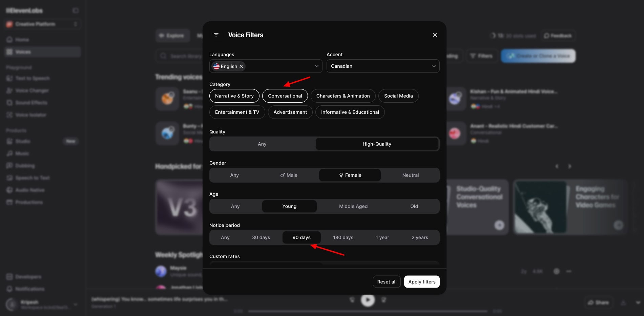This screenshot has width=644, height=316.
Task: Pick the 30 days notice period
Action: 261,237
